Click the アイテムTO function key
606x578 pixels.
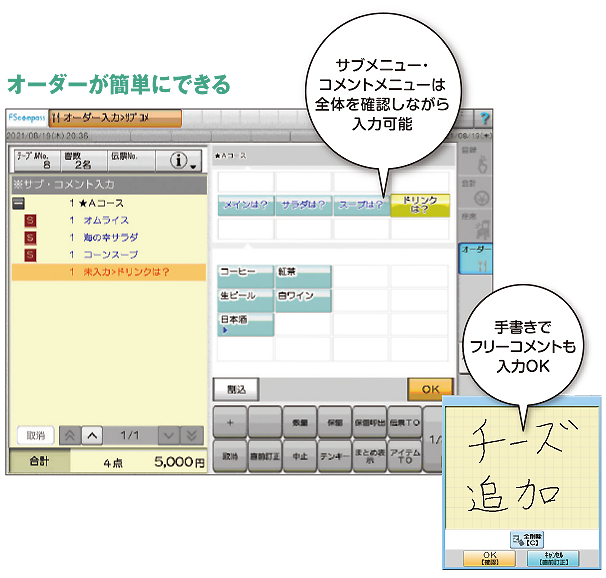(404, 456)
